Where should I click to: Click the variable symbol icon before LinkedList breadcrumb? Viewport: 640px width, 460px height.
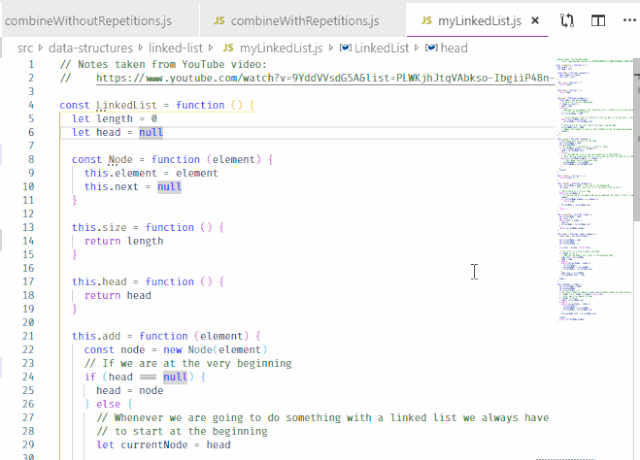click(x=346, y=48)
